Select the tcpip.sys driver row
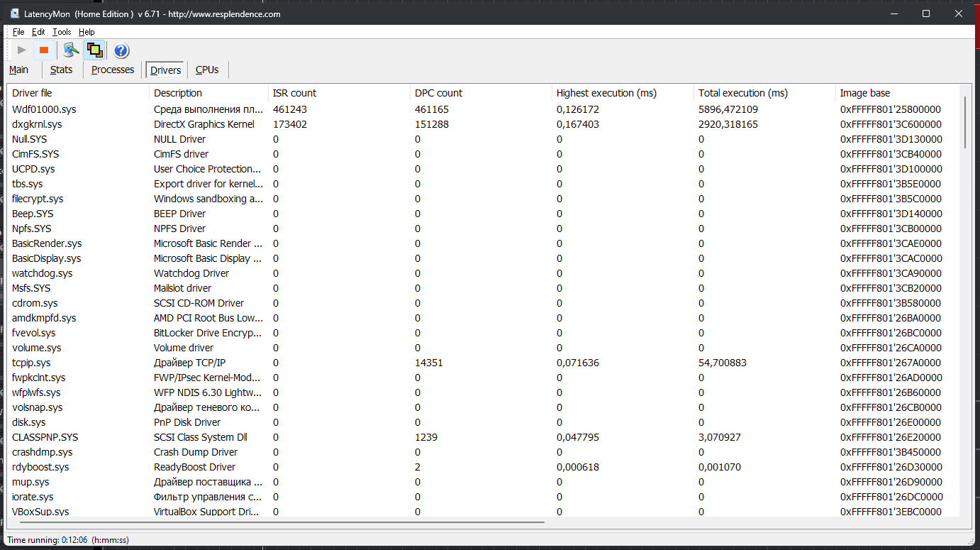This screenshot has height=550, width=980. click(x=483, y=363)
